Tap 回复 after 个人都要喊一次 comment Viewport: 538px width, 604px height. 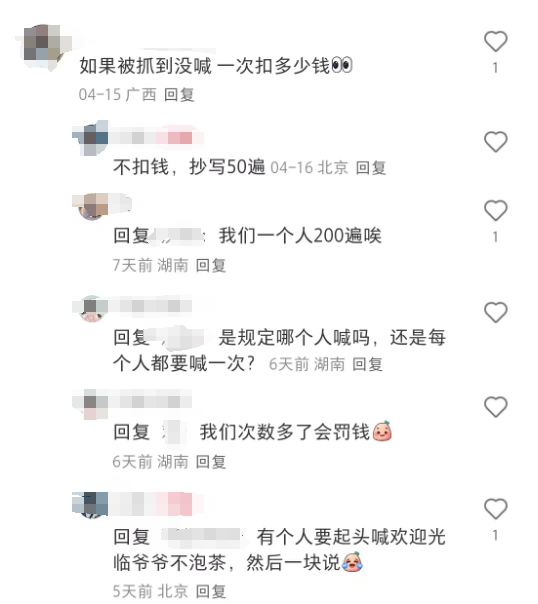point(368,364)
